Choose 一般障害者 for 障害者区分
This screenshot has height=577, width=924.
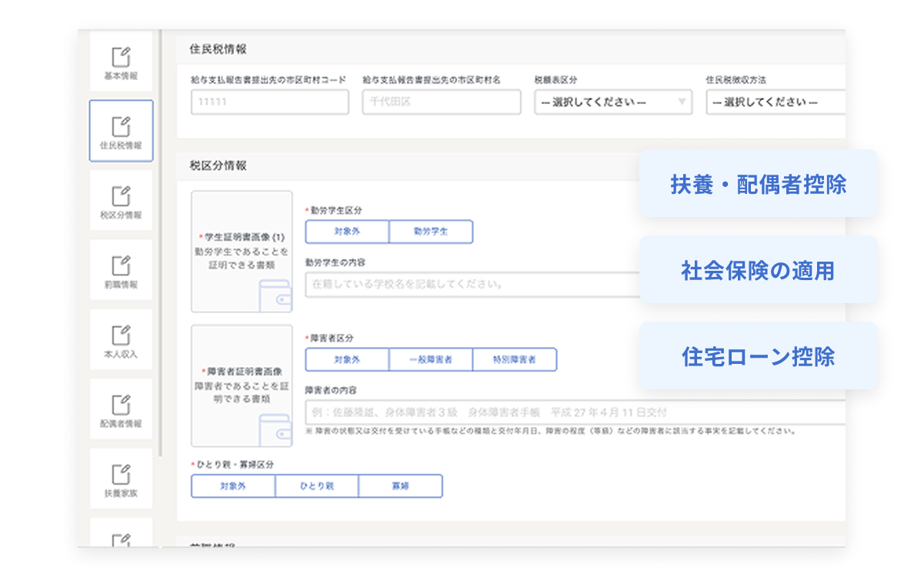click(431, 359)
